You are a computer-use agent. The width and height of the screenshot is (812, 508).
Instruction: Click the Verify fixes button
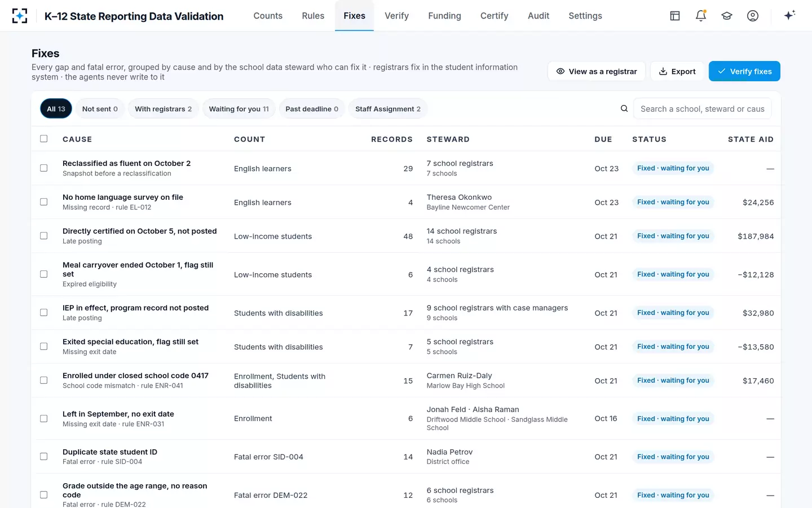click(x=744, y=71)
